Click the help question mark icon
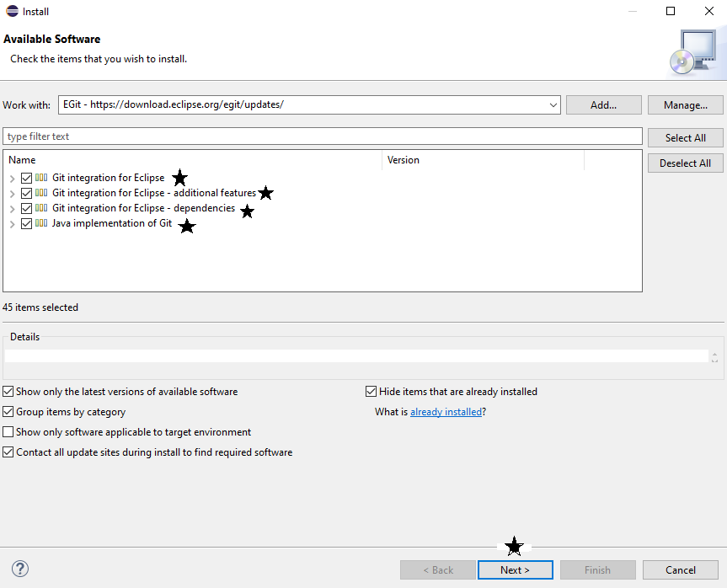Image resolution: width=727 pixels, height=588 pixels. click(20, 569)
